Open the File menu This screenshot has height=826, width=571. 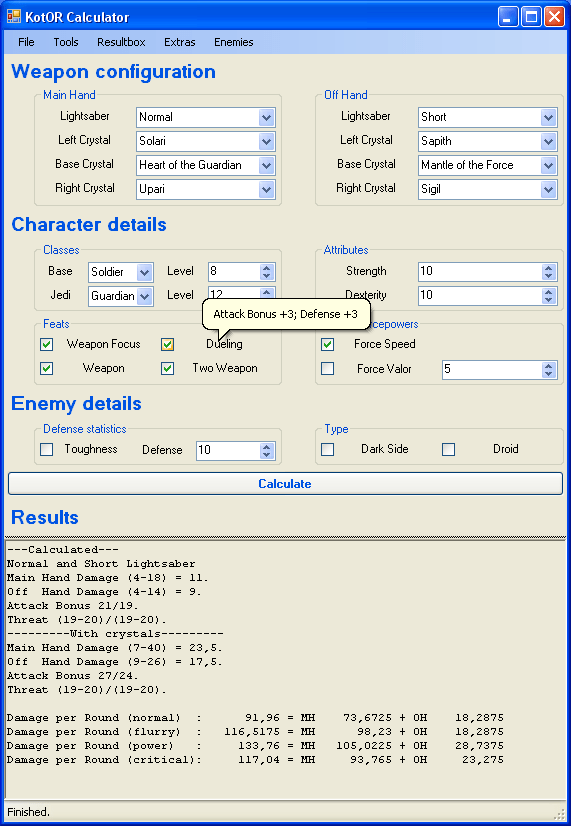26,42
